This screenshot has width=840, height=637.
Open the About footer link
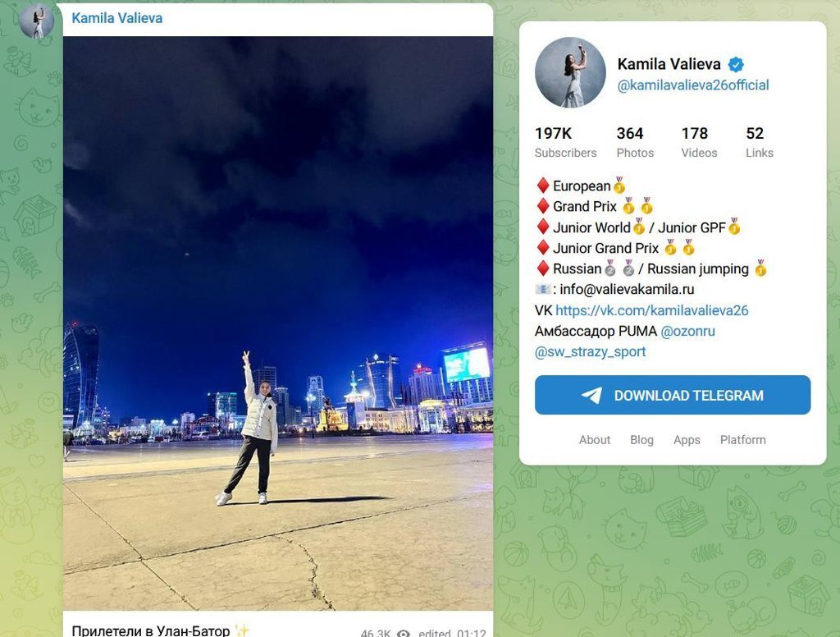pos(595,440)
